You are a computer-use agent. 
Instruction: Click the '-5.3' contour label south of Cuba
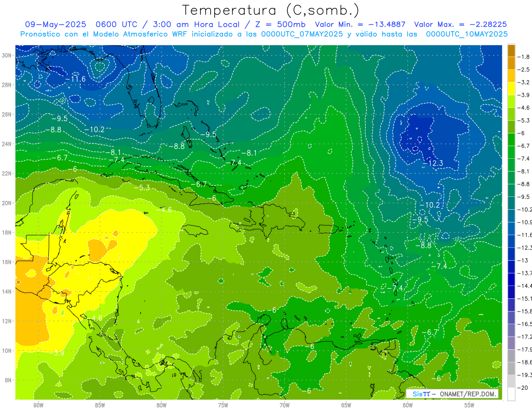tap(142, 188)
